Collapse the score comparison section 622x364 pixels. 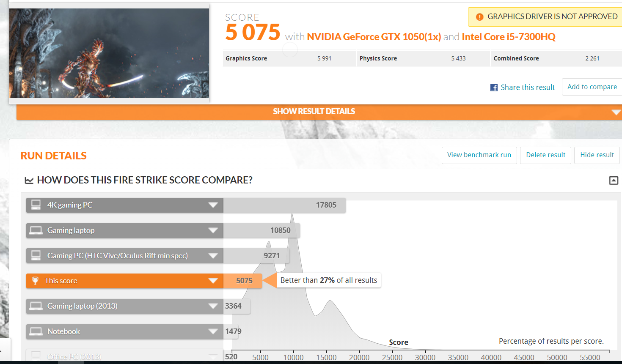(x=613, y=181)
